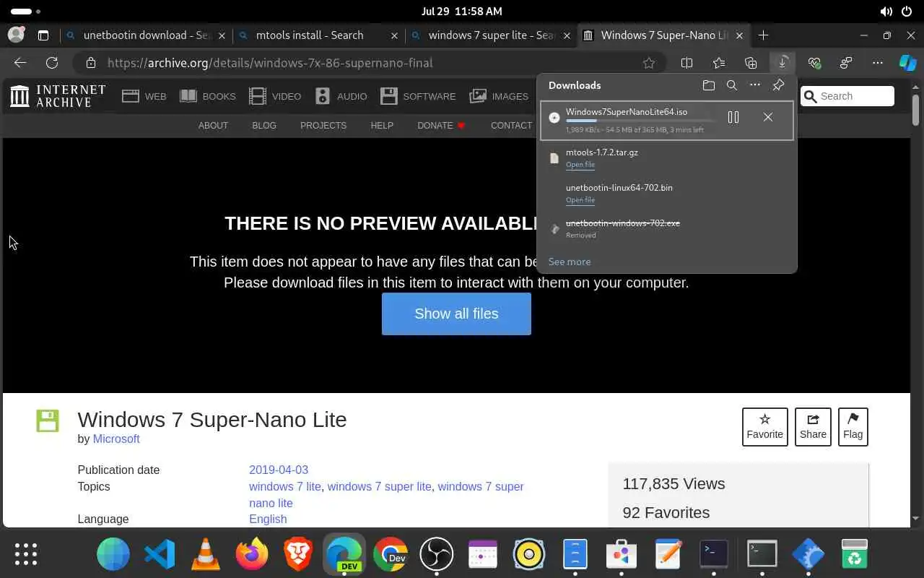924x578 pixels.
Task: Open Collections toolbar icon
Action: click(751, 63)
